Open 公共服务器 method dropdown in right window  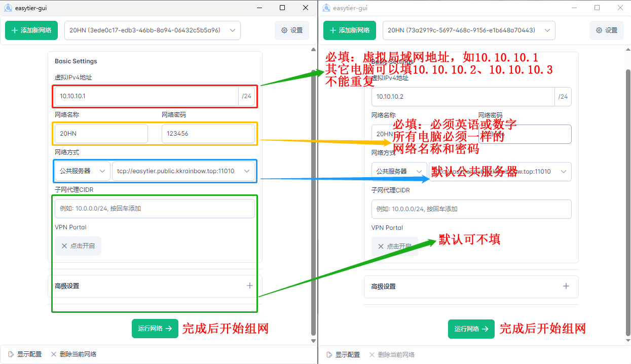(x=399, y=172)
